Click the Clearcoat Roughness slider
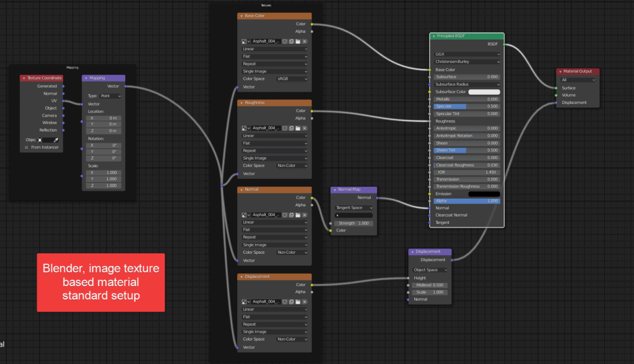This screenshot has height=364, width=634. pyautogui.click(x=467, y=165)
